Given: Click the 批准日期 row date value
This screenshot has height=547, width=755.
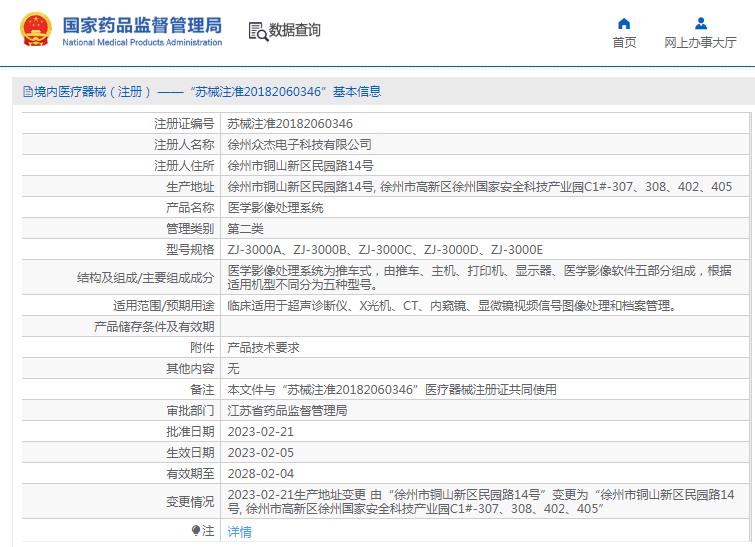Looking at the screenshot, I should coord(261,432).
